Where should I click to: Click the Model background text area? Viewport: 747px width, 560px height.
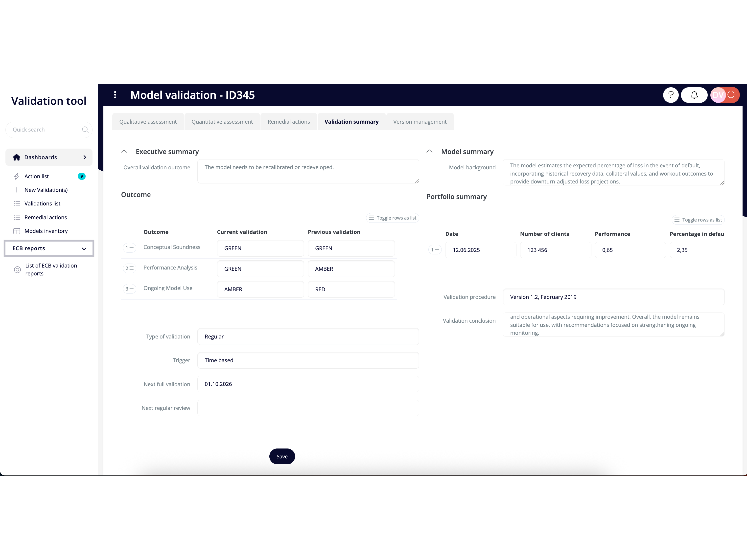click(614, 173)
